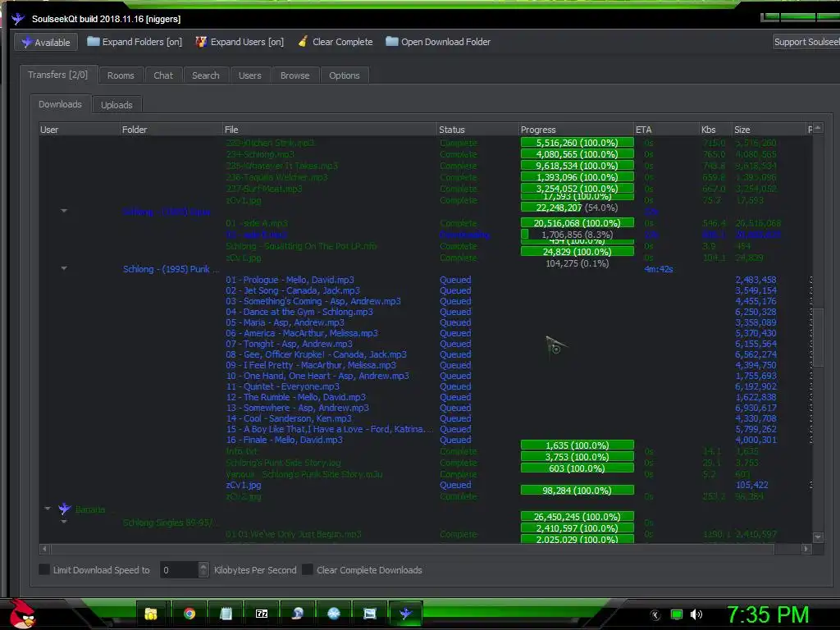840x630 pixels.
Task: Select the 1,706,856 (8.3%) downloading progress bar
Action: (x=577, y=235)
